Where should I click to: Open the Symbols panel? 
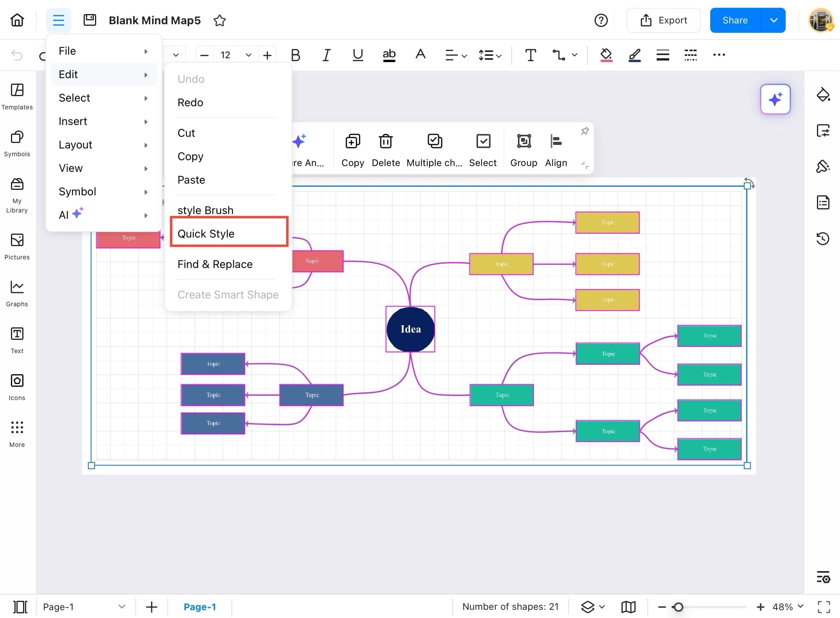pos(17,143)
